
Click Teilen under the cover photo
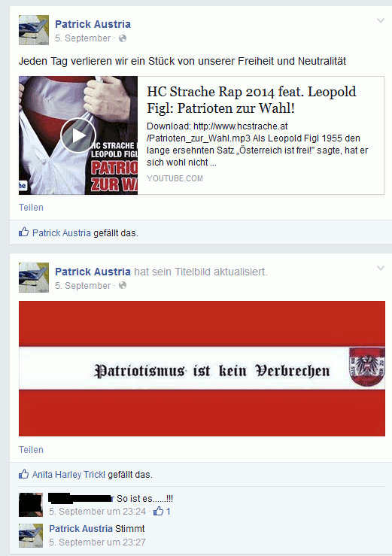[x=31, y=450]
